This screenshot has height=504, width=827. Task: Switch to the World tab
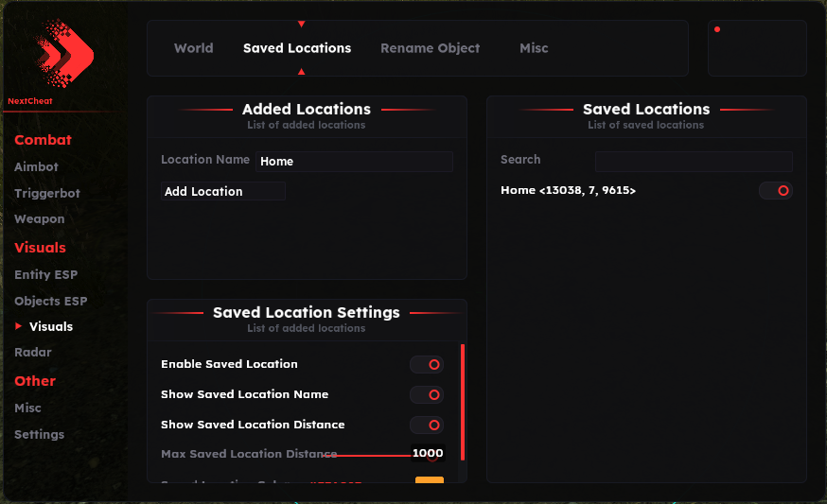point(193,48)
